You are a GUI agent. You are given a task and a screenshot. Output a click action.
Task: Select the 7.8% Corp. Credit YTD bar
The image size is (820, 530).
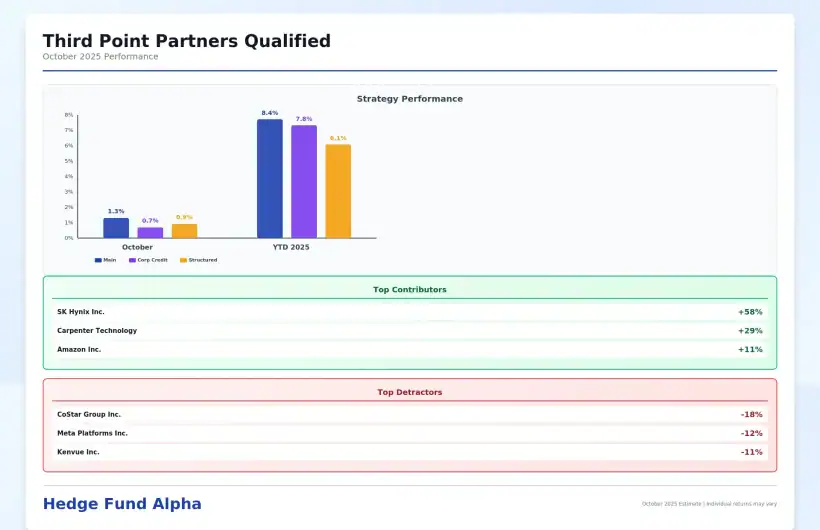[304, 182]
